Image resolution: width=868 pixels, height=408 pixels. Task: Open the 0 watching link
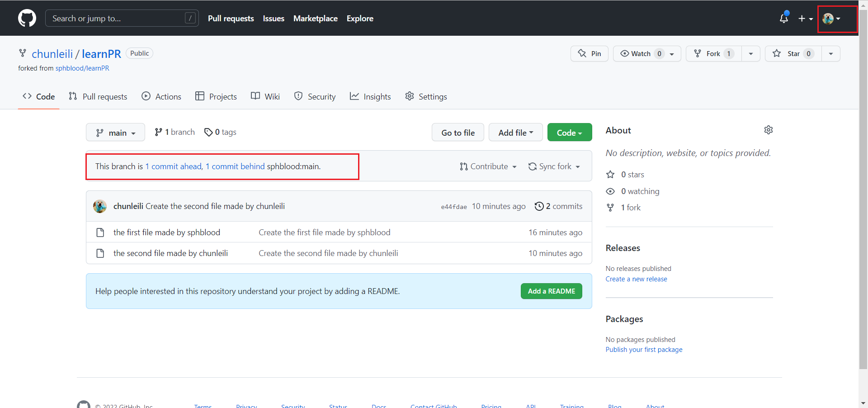point(633,191)
